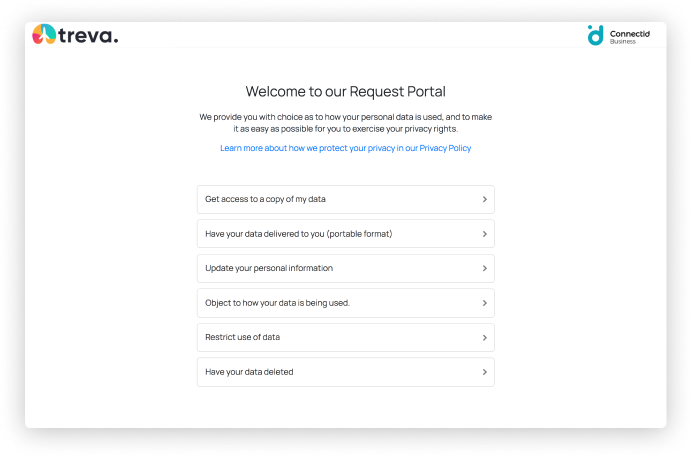Click the Welcome to our Request Portal heading
691x456 pixels.
[x=346, y=91]
